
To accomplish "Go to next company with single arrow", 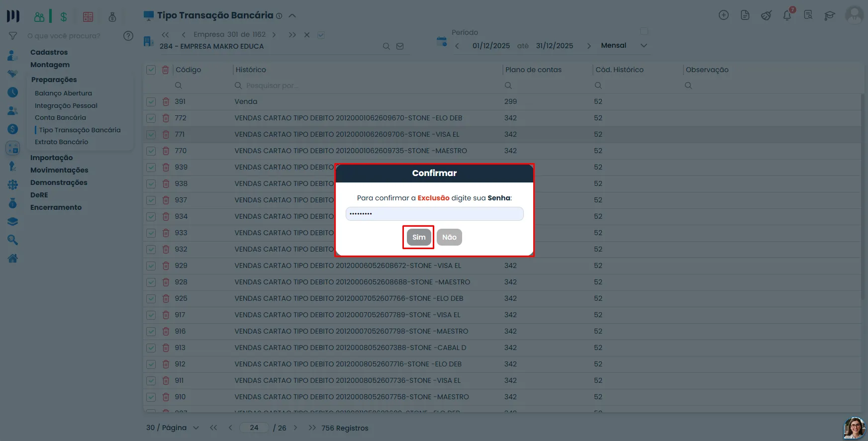I will [274, 35].
